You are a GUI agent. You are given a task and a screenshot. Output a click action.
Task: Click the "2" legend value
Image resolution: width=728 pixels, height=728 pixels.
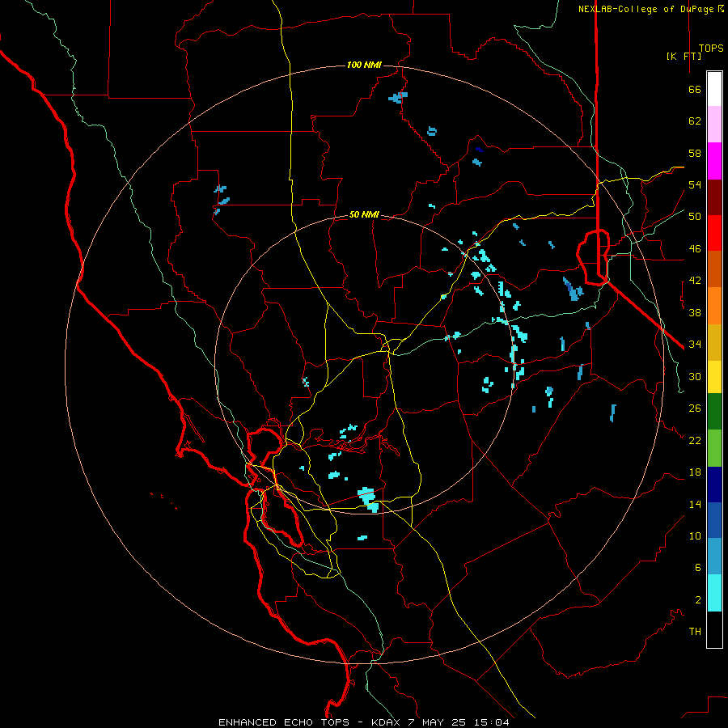click(x=698, y=600)
